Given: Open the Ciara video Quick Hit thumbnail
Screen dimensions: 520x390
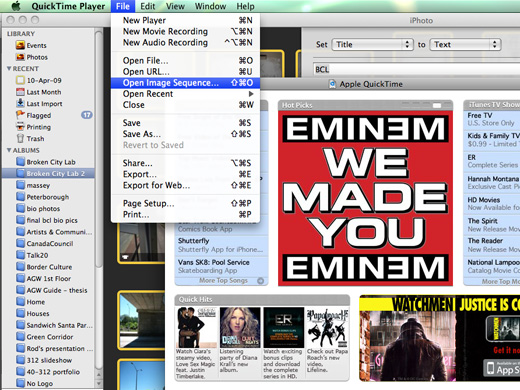Looking at the screenshot, I should 196,327.
